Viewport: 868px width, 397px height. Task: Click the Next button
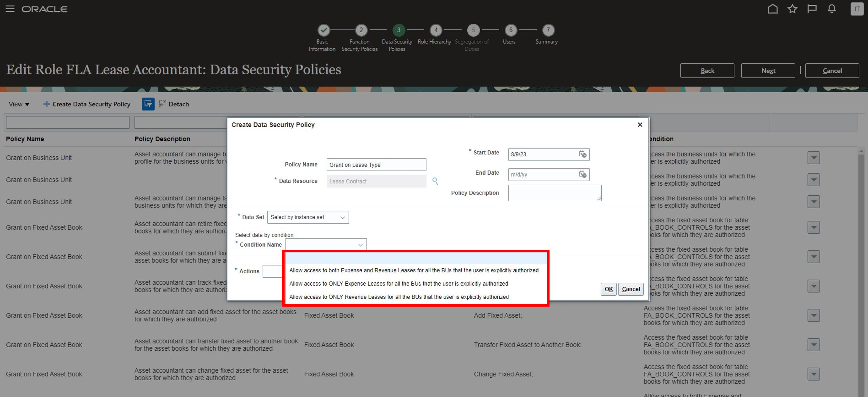click(x=768, y=70)
